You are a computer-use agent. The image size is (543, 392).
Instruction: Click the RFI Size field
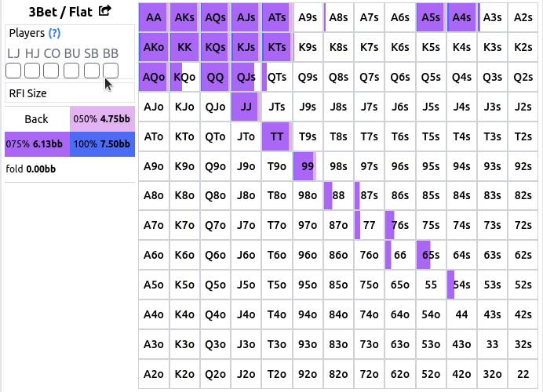pos(70,93)
